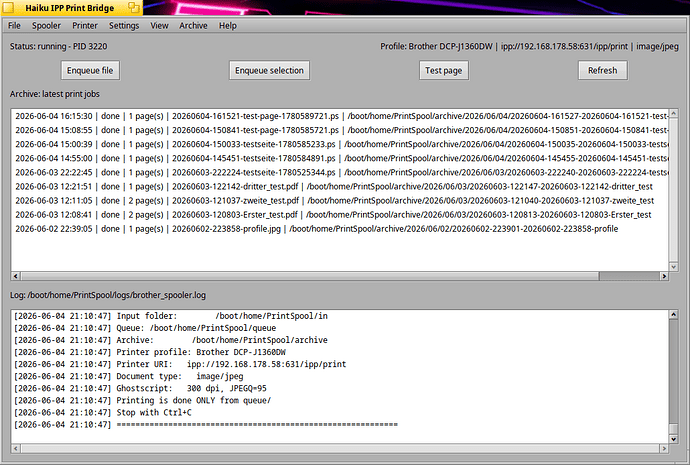Click the Enqueue selection button
This screenshot has width=690, height=465.
click(269, 70)
